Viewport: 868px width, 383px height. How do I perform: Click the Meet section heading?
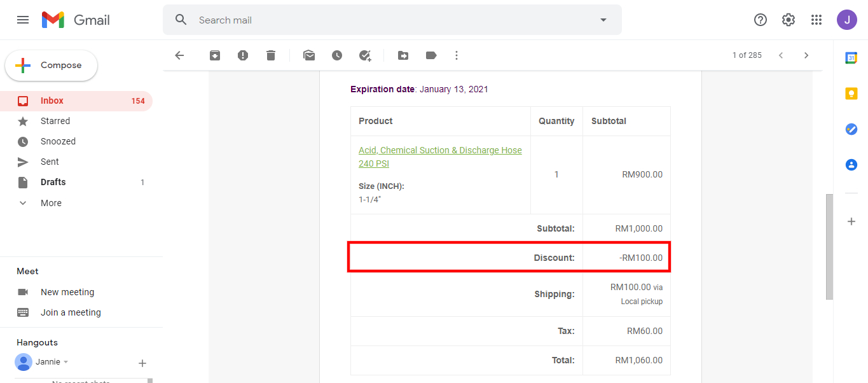27,271
